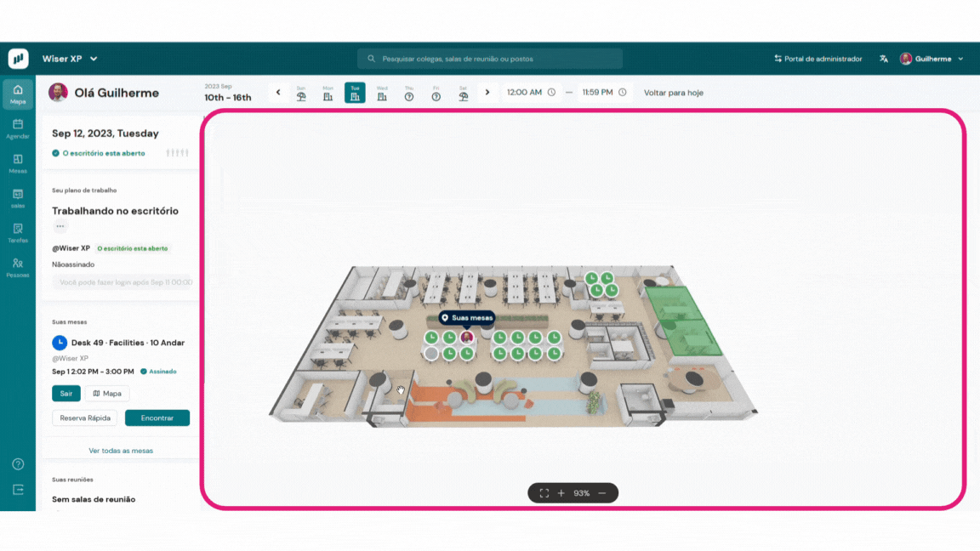
Task: Click the 10th – 16th week range
Action: pyautogui.click(x=227, y=98)
